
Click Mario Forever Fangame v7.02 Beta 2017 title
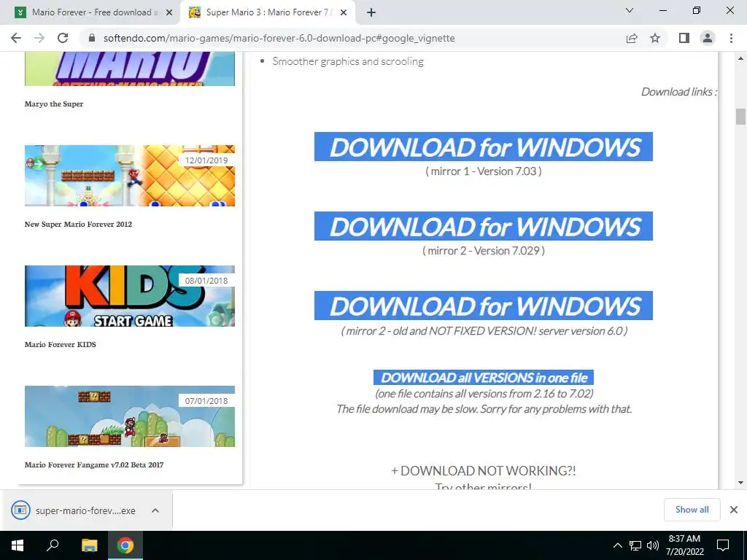94,464
